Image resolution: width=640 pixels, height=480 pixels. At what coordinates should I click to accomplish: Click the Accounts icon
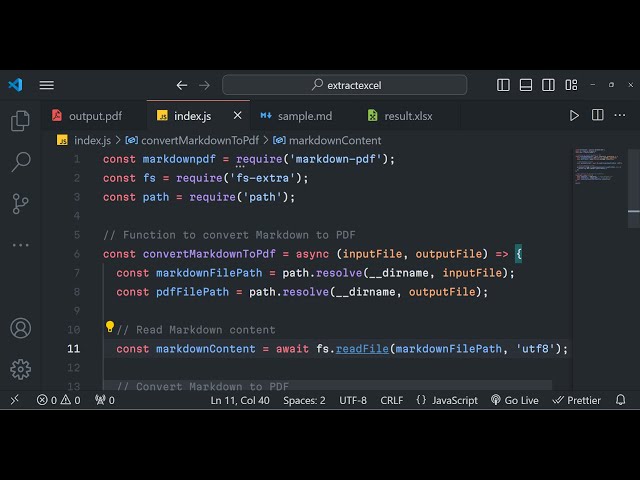coord(20,328)
